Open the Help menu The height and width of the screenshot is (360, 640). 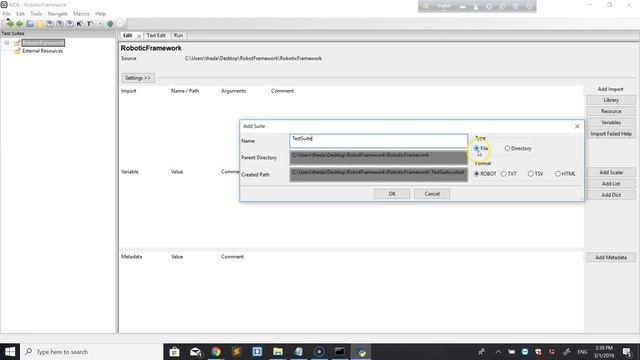(100, 13)
